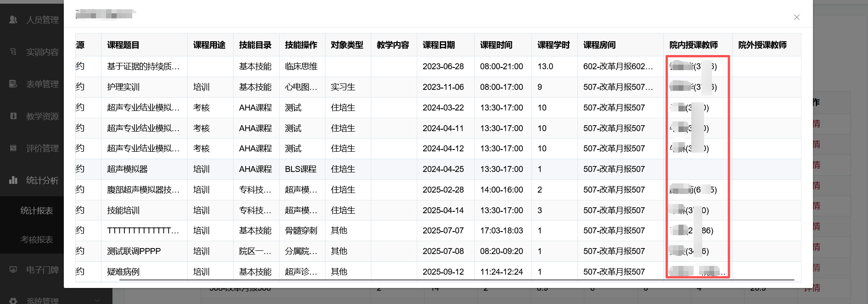Screen dimensions: 868x304
Task: Click the 院区一… skill catalog cell
Action: click(x=255, y=251)
